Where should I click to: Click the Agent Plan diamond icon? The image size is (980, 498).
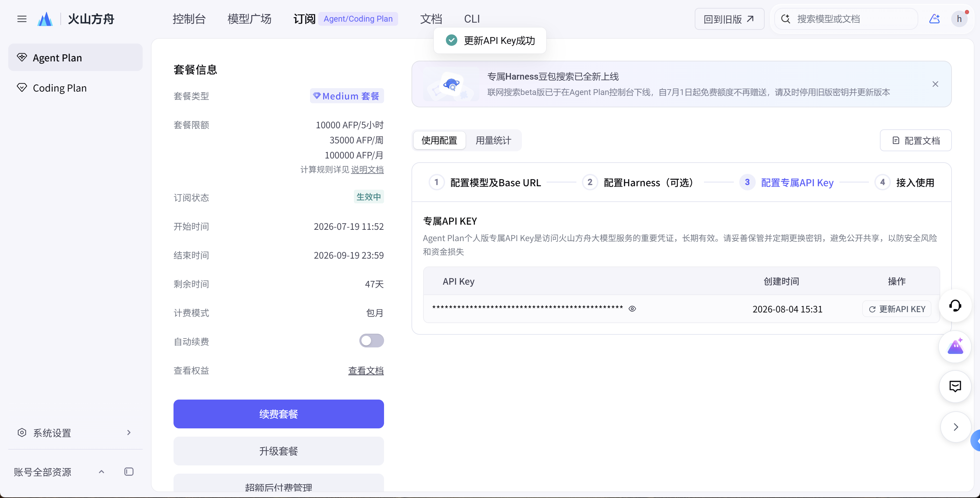pos(22,57)
